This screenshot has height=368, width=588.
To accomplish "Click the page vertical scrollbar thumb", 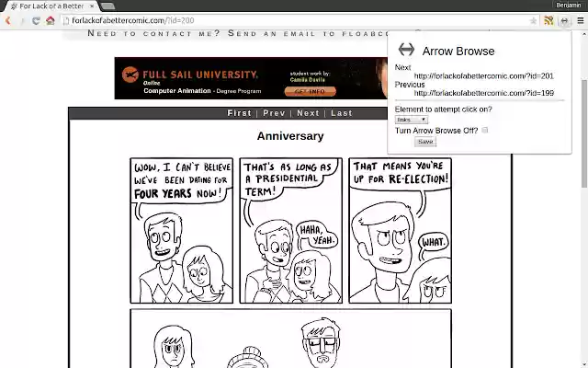I will pyautogui.click(x=584, y=133).
